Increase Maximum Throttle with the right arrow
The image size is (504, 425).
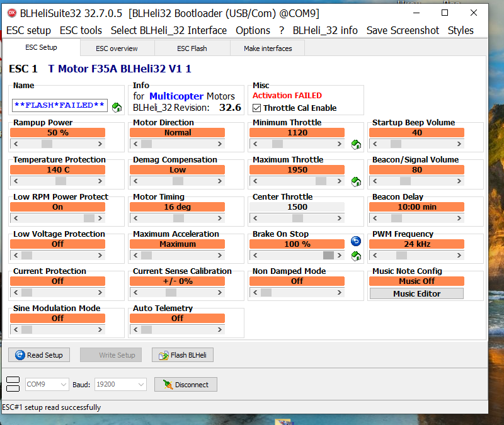340,181
